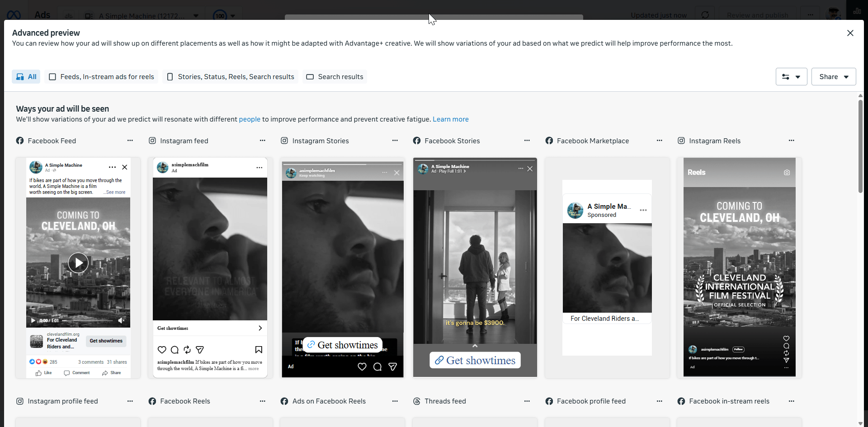Open Facebook Reels options menu
This screenshot has height=427, width=868.
[x=263, y=401]
